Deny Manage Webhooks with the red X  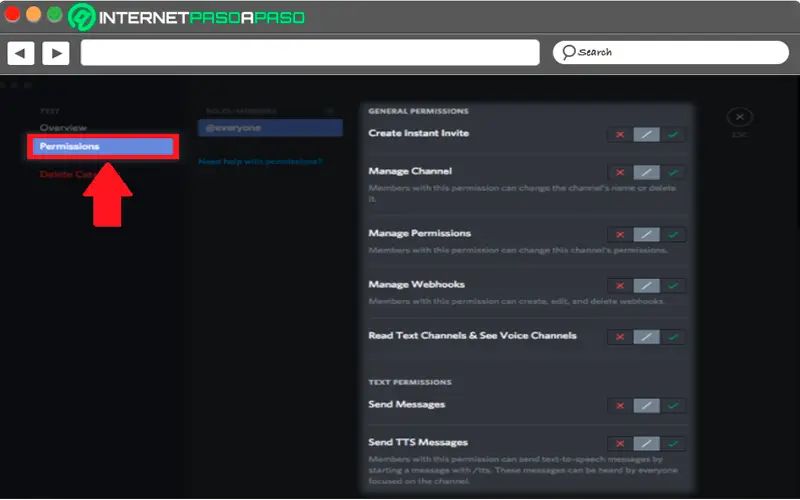coord(620,286)
